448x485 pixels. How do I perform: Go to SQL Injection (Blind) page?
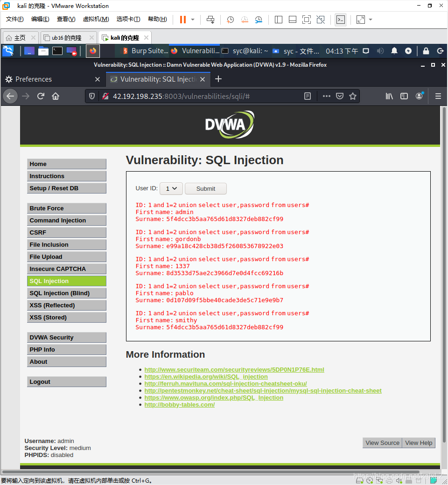point(67,293)
